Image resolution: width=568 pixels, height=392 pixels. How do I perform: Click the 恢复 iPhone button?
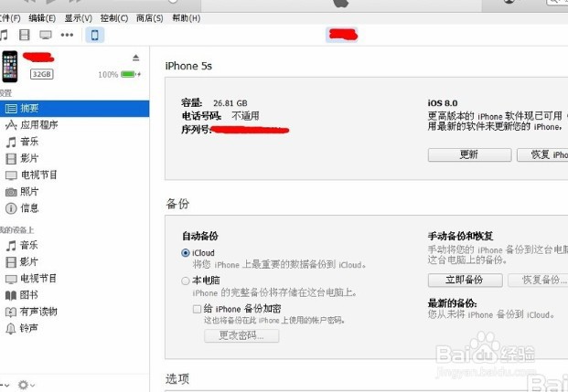click(542, 155)
